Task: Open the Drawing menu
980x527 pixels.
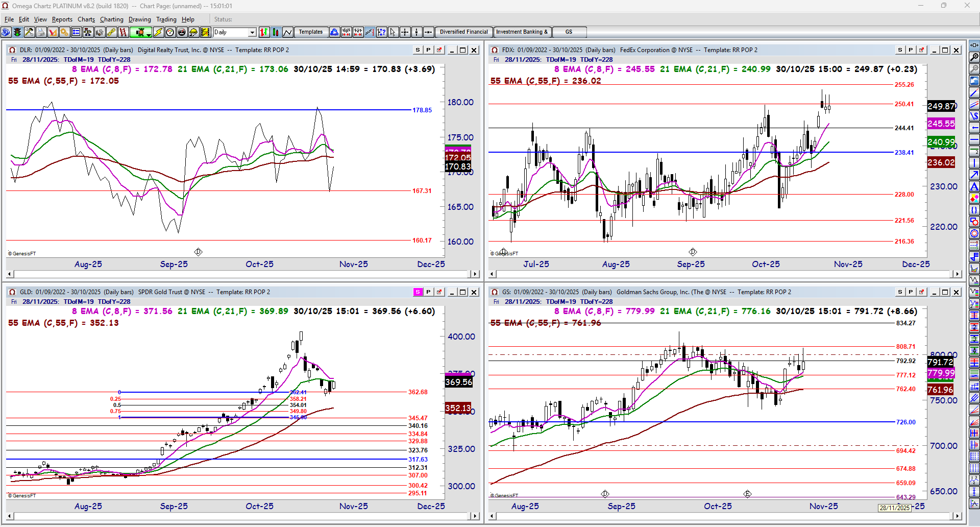Action: [x=140, y=19]
